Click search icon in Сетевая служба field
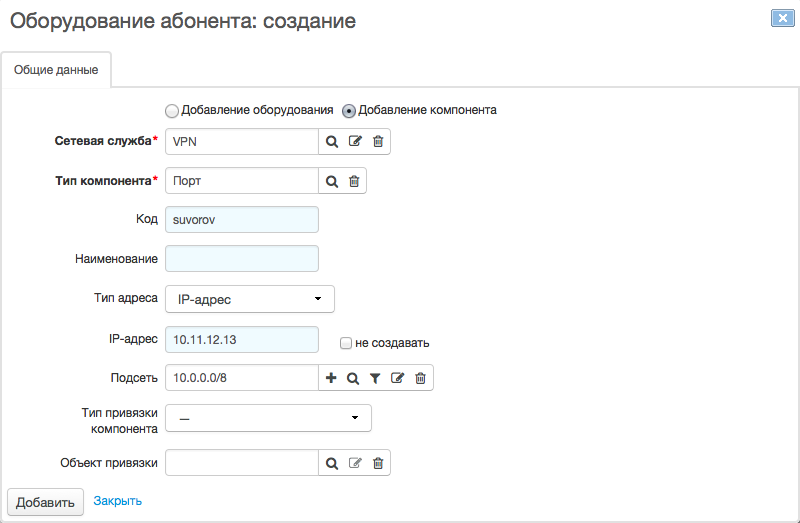The width and height of the screenshot is (800, 523). click(332, 142)
